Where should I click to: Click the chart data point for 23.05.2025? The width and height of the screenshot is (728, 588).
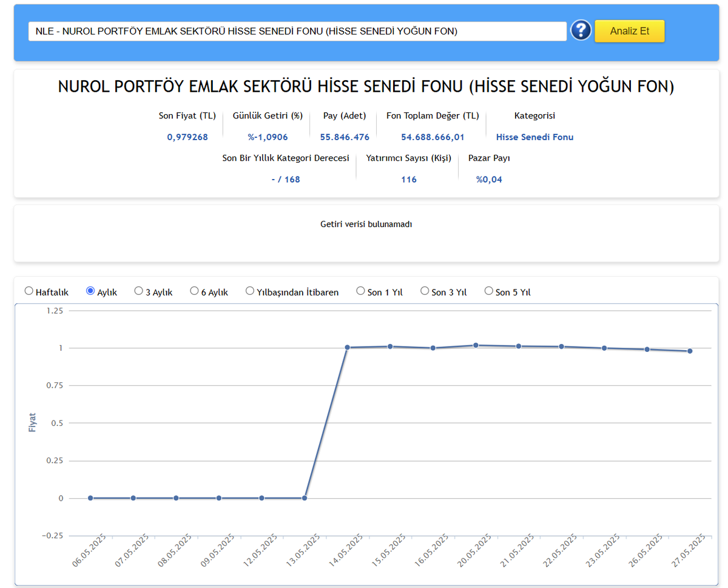pyautogui.click(x=604, y=348)
